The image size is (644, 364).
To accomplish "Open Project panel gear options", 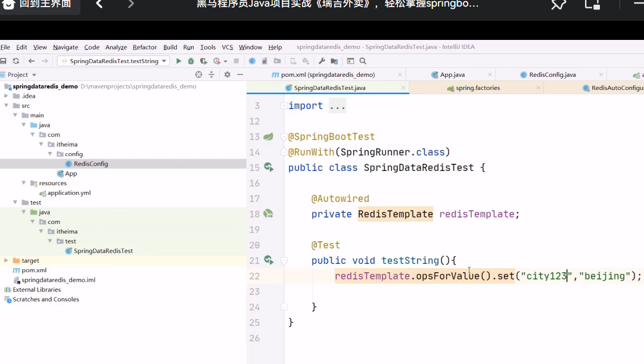I will (x=227, y=74).
